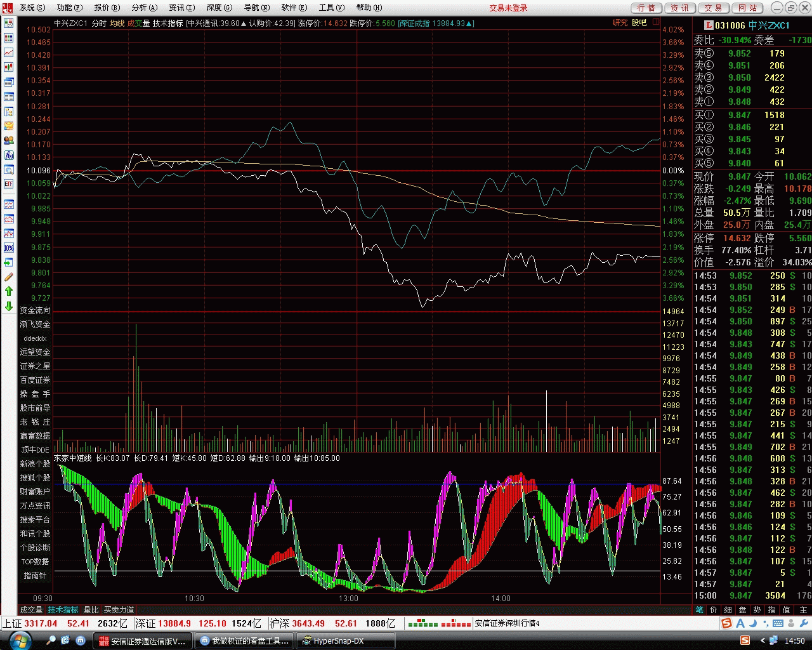
Task: Click the 股吧 link above chart
Action: pos(639,23)
